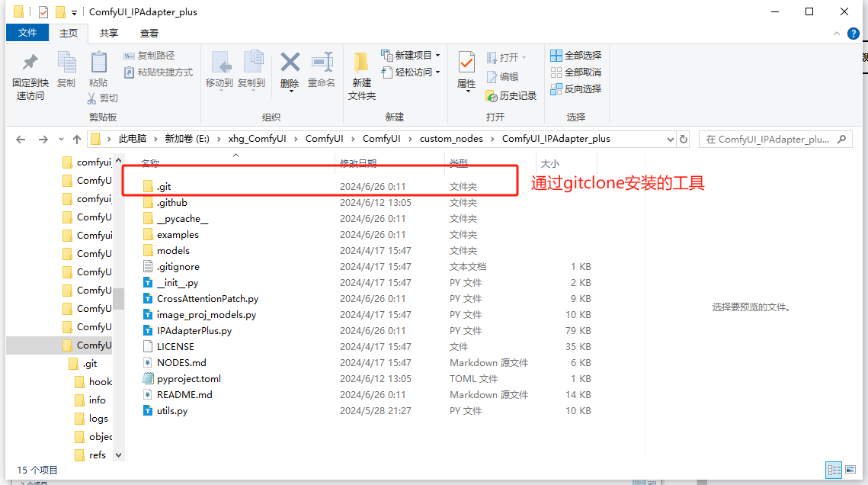
Task: Select the IPAdapterPlus.py file
Action: [x=194, y=330]
